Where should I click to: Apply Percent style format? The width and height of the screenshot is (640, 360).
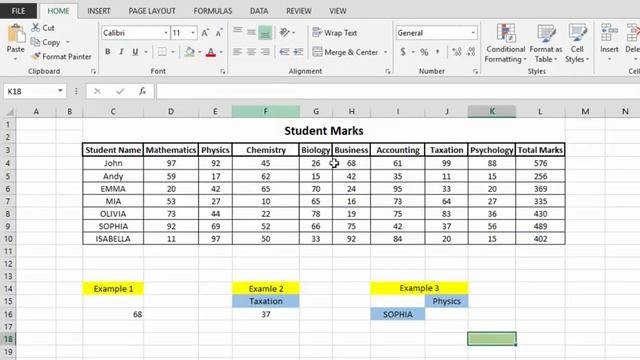[424, 52]
